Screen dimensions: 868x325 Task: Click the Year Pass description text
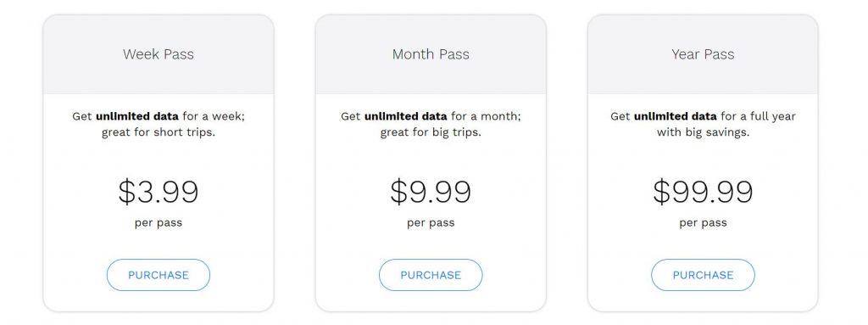point(703,125)
